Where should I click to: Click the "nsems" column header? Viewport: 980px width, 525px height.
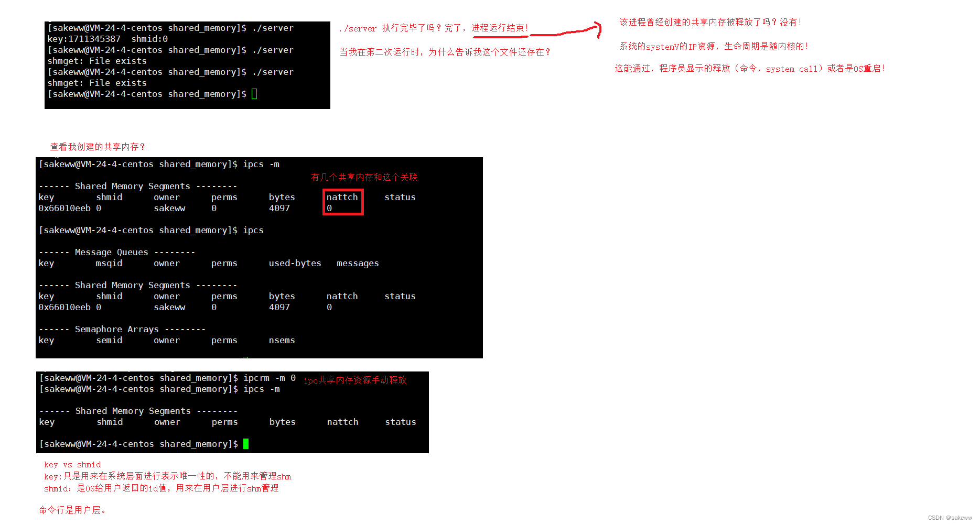282,340
